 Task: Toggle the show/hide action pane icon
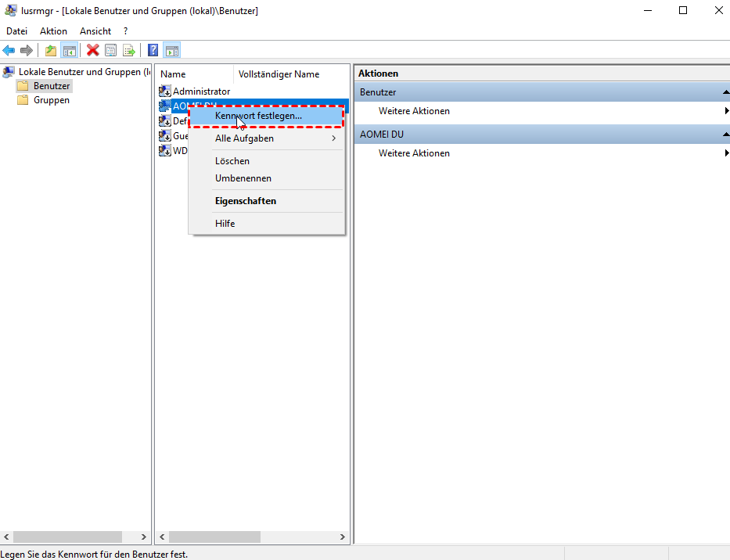[x=172, y=50]
